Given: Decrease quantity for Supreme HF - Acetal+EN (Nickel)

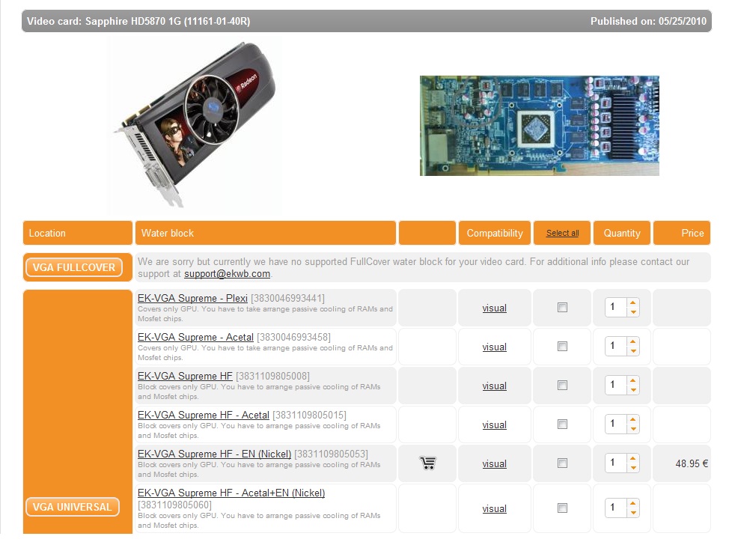Looking at the screenshot, I should [x=633, y=513].
